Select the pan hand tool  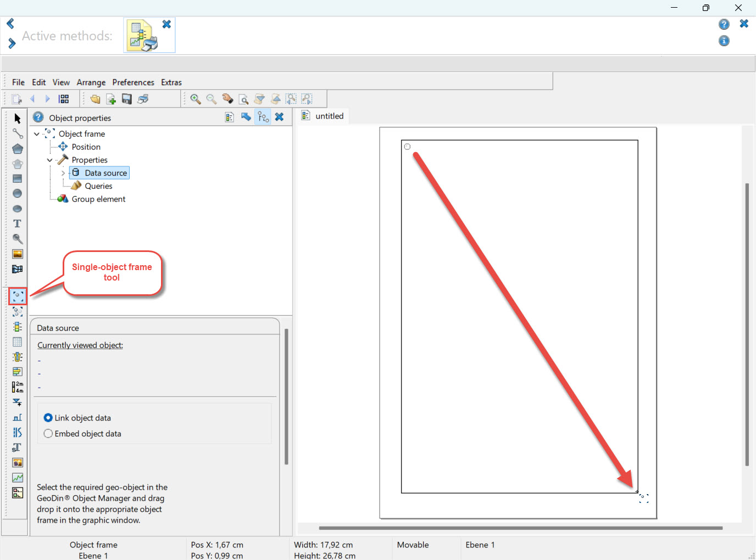point(227,99)
